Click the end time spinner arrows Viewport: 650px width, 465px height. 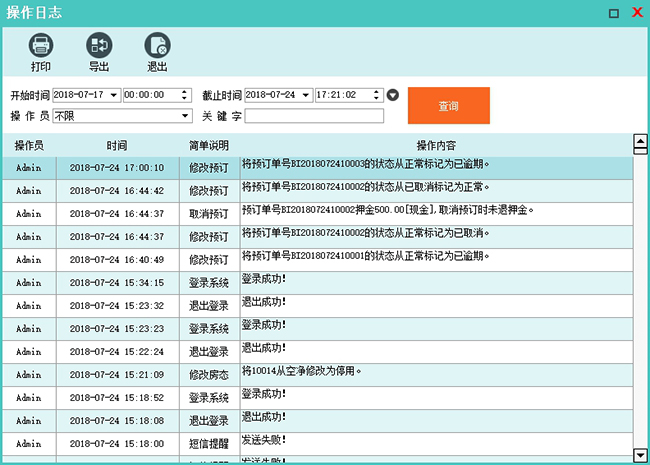coord(377,95)
